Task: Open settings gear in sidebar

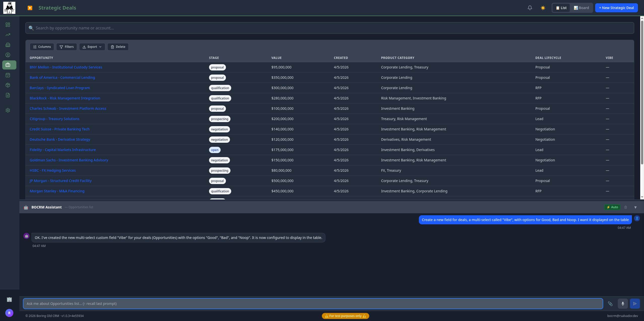Action: [x=8, y=110]
